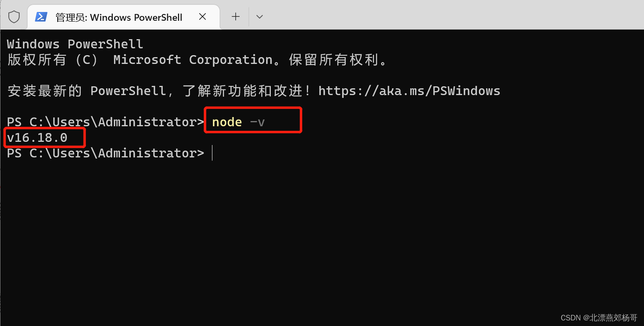
Task: Expand the terminal profiles dropdown arrow
Action: (x=259, y=17)
